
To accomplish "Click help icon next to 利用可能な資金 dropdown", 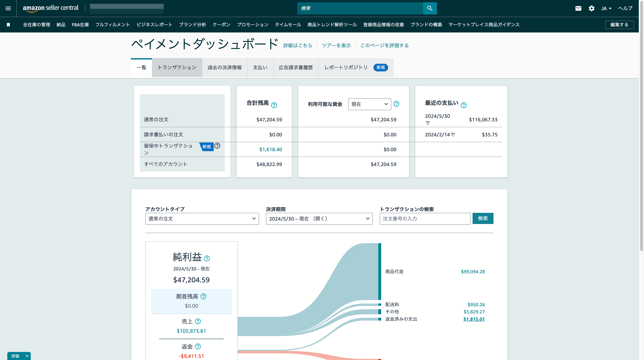I will coord(396,104).
